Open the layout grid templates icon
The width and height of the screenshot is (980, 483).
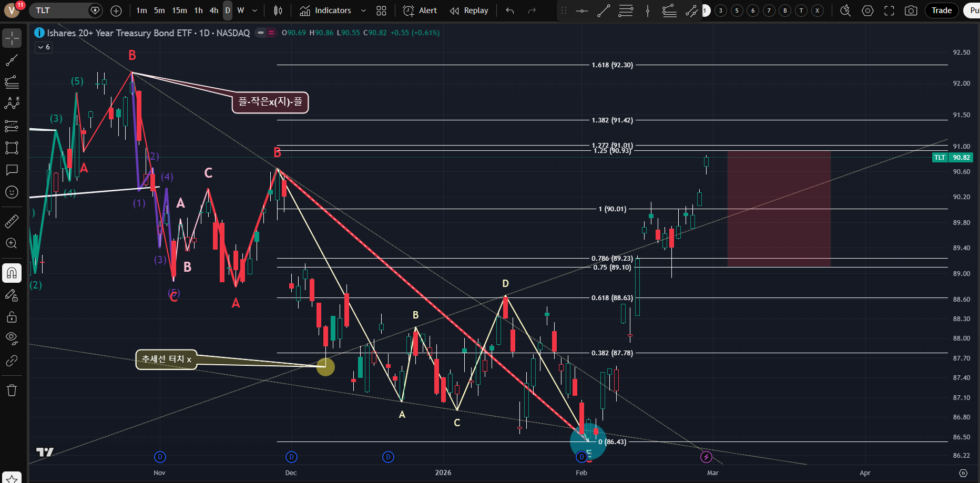click(381, 11)
